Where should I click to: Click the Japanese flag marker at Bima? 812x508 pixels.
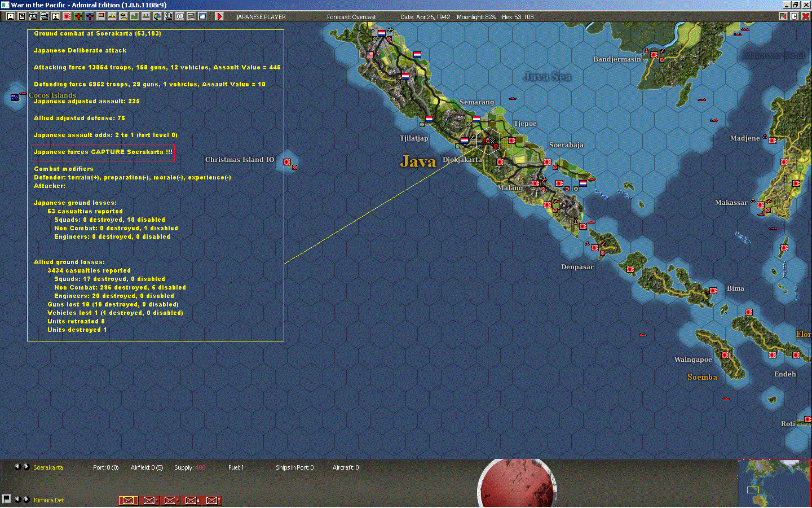(713, 291)
